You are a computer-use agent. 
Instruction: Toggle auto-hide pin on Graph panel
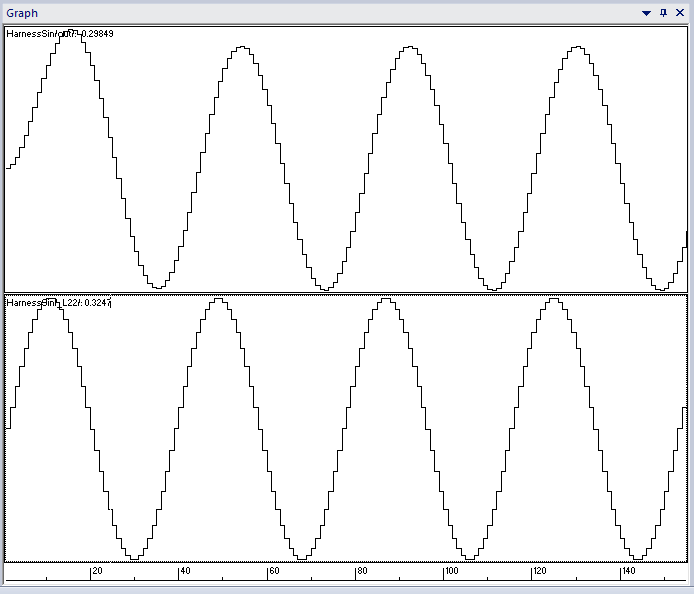(x=663, y=13)
